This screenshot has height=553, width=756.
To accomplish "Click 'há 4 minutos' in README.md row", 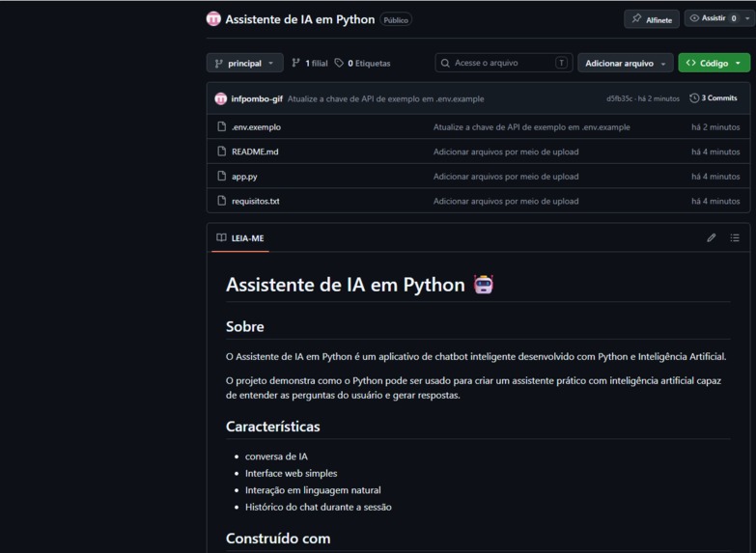I will (x=715, y=152).
